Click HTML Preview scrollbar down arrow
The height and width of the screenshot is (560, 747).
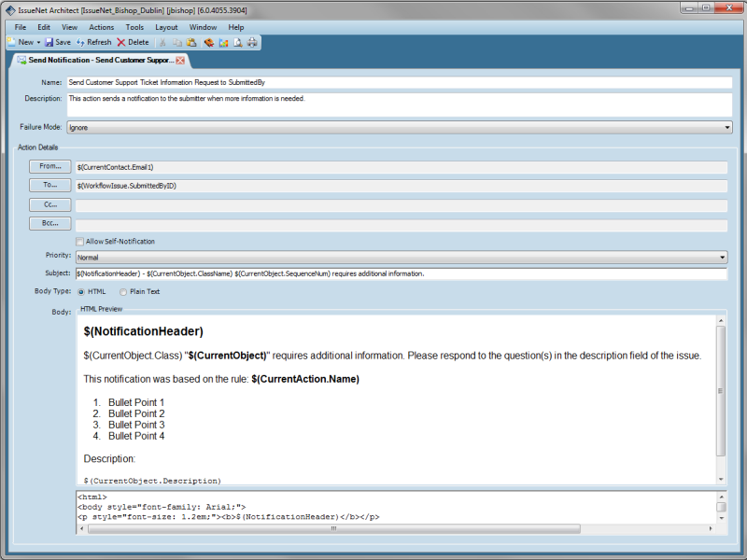721,479
